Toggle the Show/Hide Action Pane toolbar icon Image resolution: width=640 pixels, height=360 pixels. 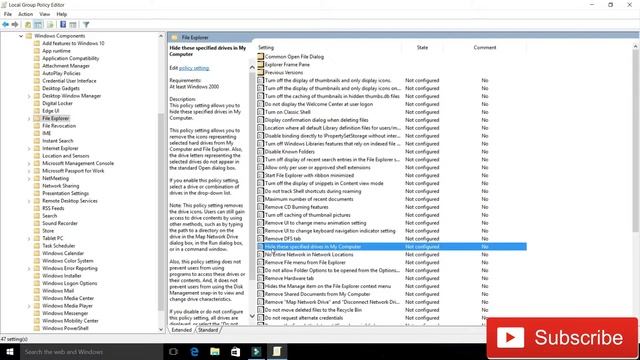(73, 24)
